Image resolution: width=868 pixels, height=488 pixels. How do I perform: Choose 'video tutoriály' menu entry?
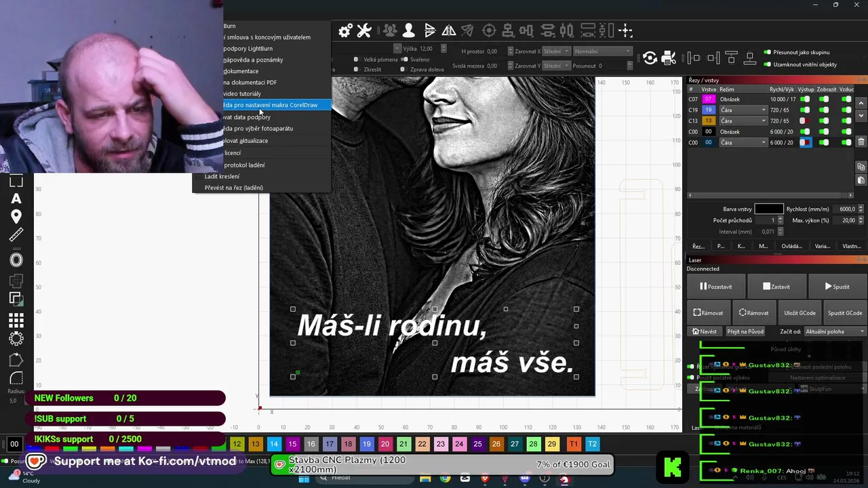242,94
